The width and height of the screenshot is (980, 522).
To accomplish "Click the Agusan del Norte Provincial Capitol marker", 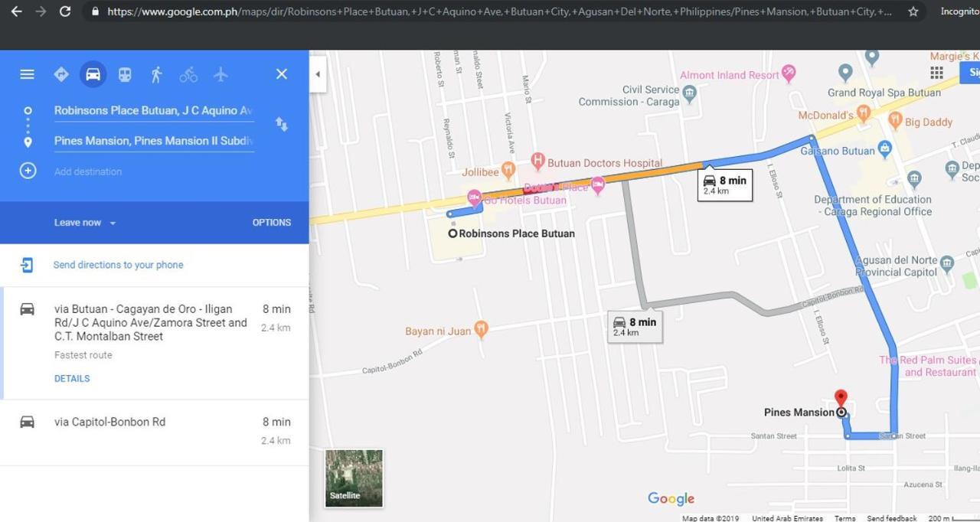I will pyautogui.click(x=947, y=264).
